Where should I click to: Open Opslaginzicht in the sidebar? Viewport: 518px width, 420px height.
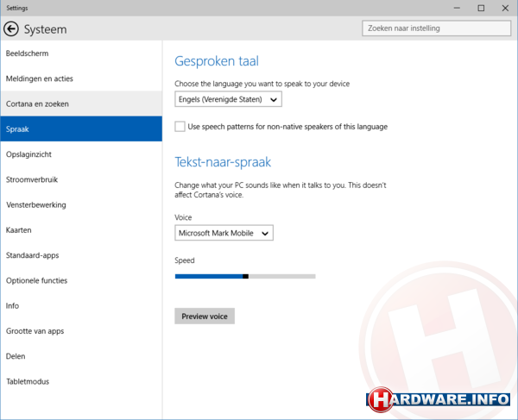(29, 154)
